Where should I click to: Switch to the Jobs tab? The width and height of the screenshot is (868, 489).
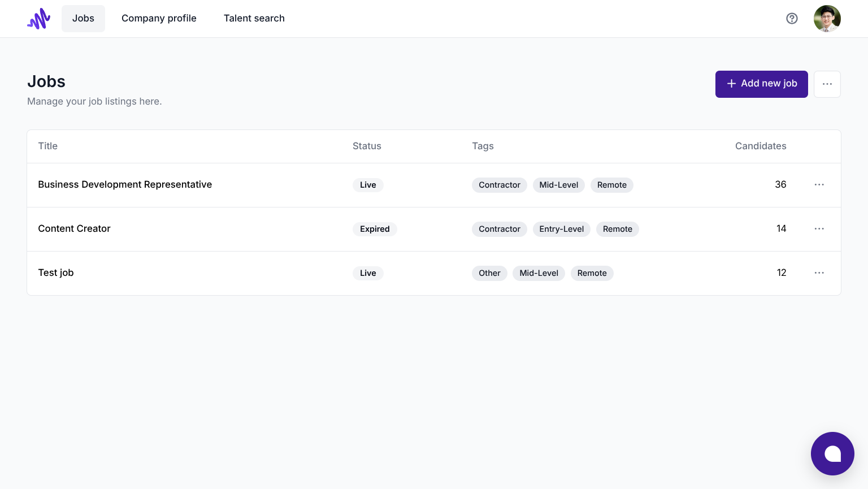pos(83,19)
